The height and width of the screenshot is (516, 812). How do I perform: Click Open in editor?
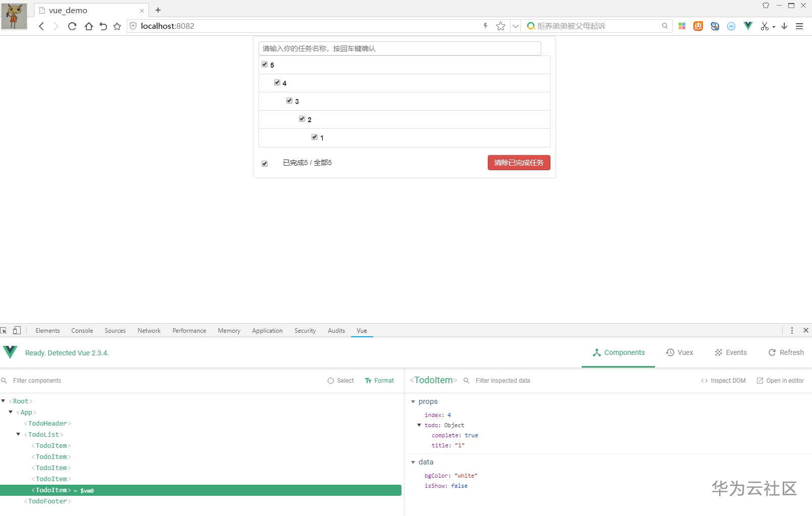pyautogui.click(x=780, y=381)
